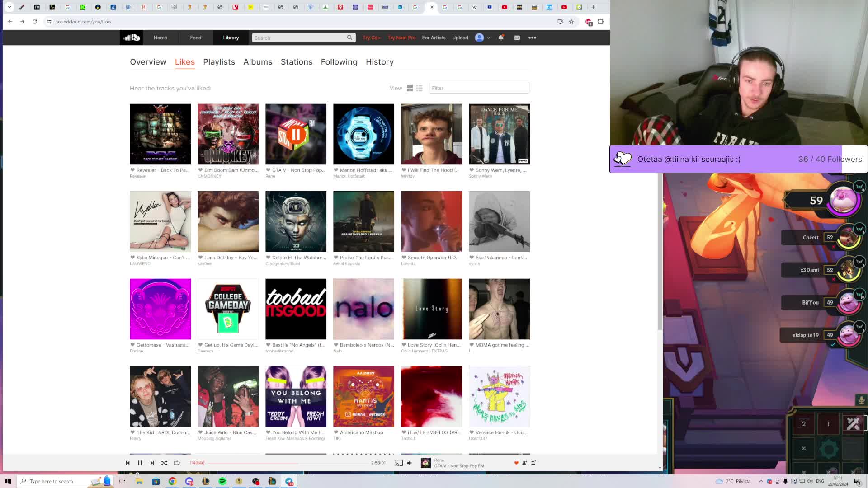
Task: Open the Windows notification center icon
Action: click(857, 481)
